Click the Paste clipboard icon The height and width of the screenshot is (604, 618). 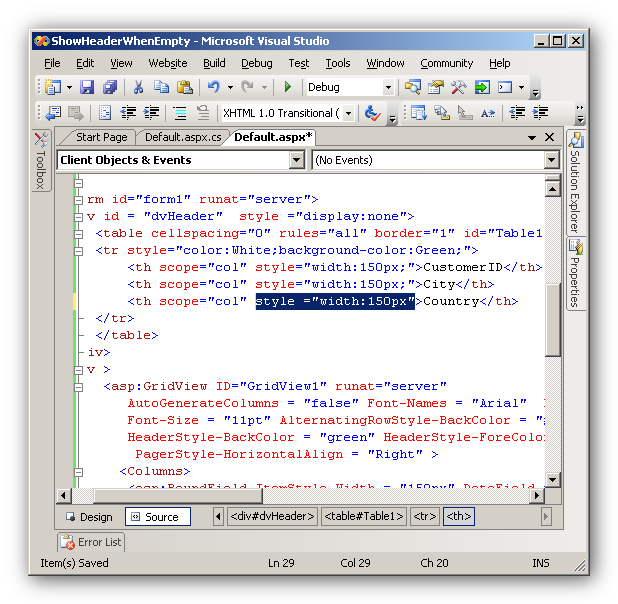184,88
